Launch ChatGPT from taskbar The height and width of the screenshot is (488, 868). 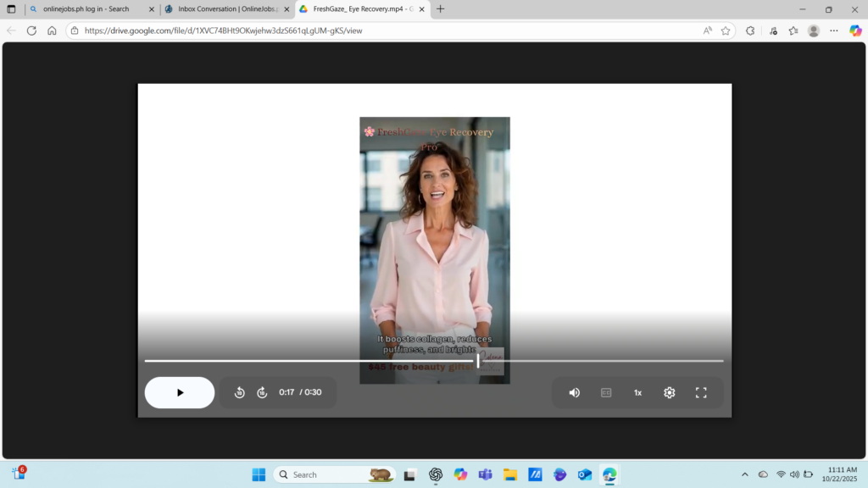tap(436, 474)
